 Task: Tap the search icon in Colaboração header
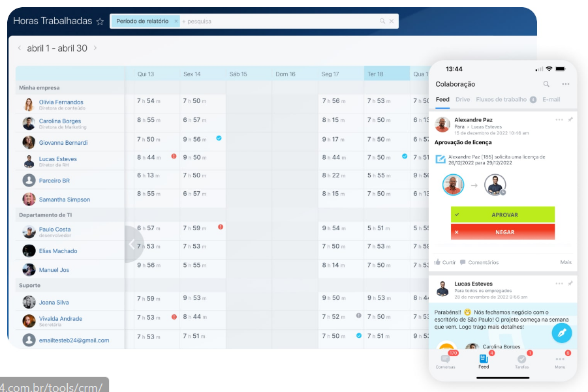click(x=546, y=84)
